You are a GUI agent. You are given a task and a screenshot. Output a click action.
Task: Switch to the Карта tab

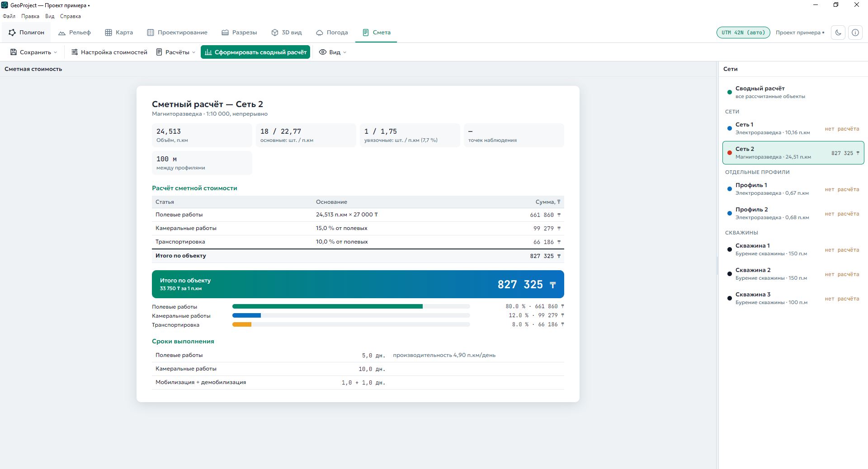pos(119,33)
